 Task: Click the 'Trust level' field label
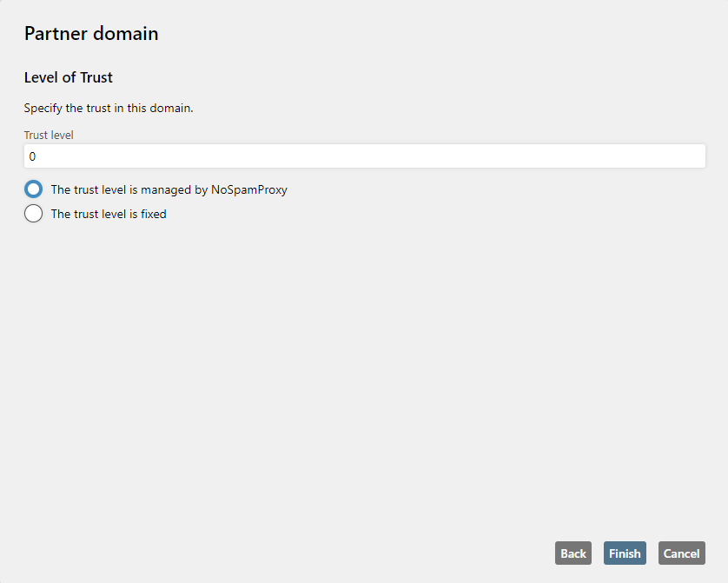coord(49,135)
